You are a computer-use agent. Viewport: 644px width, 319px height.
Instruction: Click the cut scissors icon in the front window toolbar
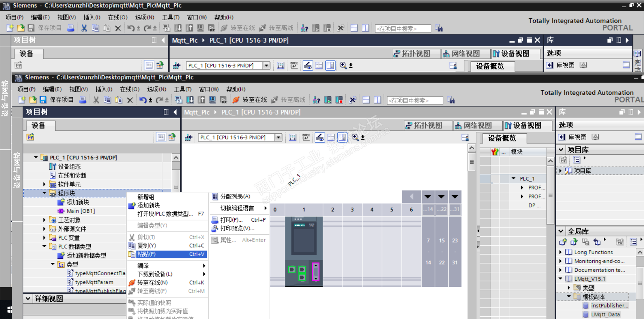coord(96,100)
